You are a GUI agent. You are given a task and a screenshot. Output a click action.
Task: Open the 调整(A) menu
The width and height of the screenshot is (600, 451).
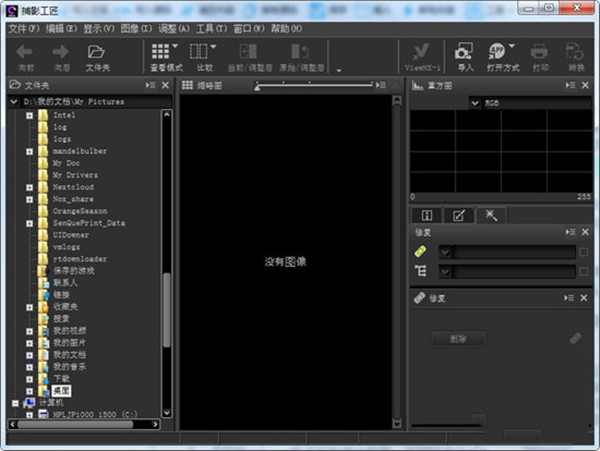174,28
